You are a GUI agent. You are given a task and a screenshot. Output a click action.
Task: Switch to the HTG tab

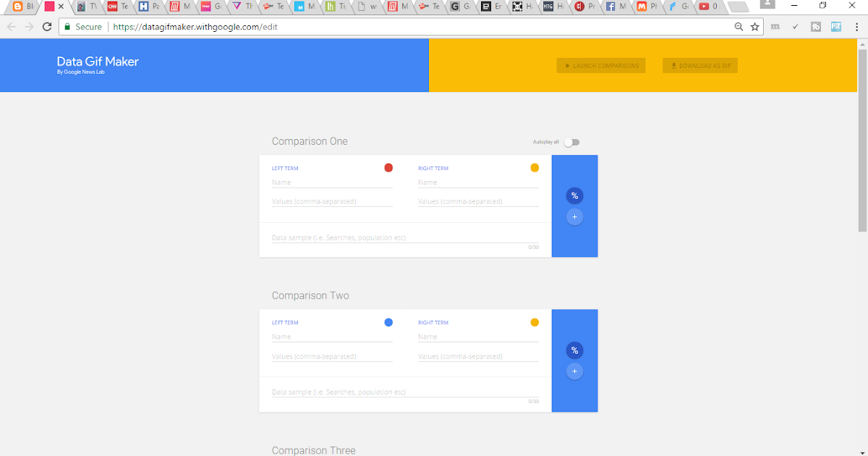point(553,7)
